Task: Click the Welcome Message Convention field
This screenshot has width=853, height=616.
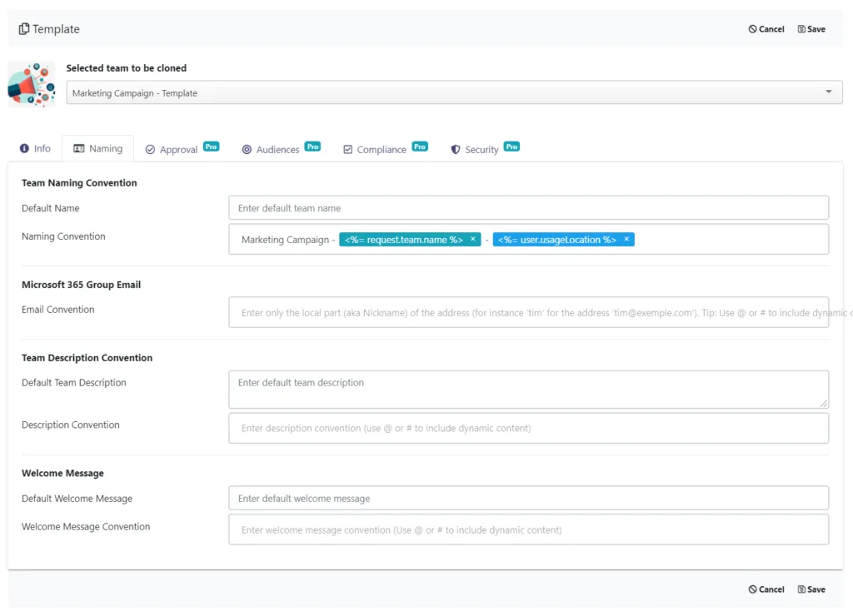Action: 529,529
